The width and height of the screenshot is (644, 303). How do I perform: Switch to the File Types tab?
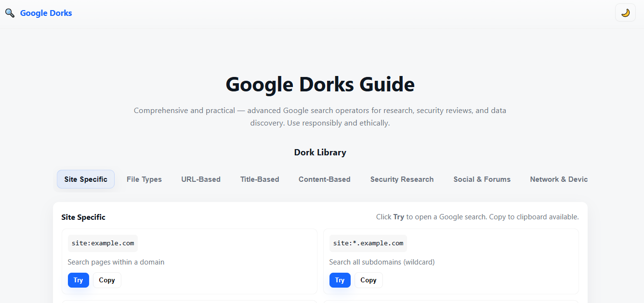(x=144, y=179)
